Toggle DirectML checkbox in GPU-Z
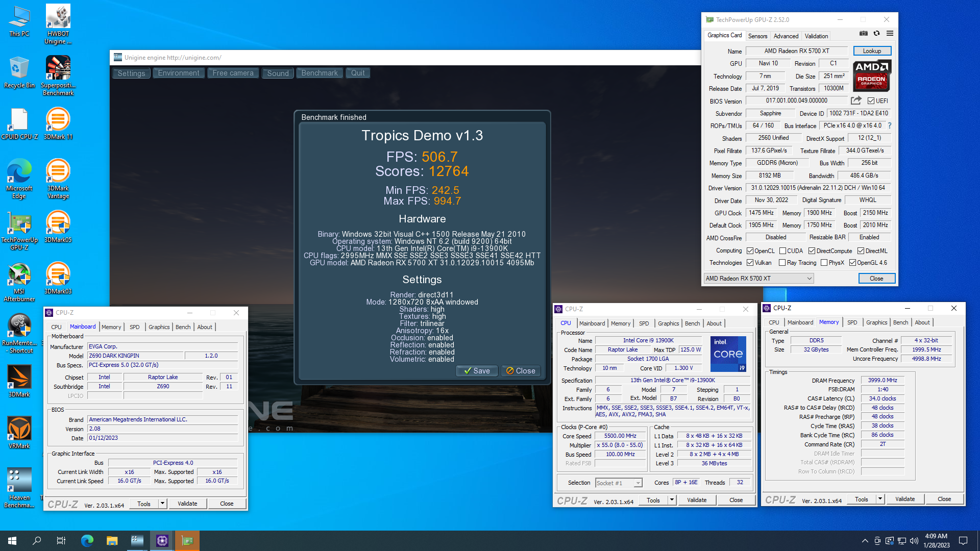980x551 pixels. coord(861,251)
